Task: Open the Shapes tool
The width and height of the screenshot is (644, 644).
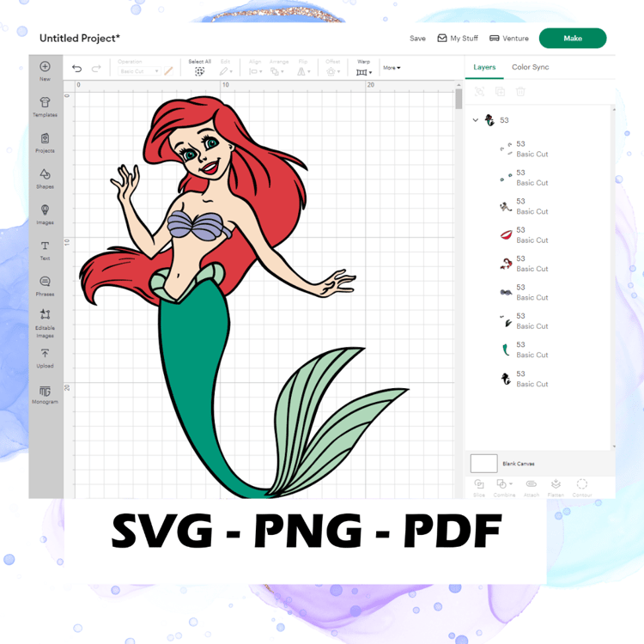Action: point(45,179)
